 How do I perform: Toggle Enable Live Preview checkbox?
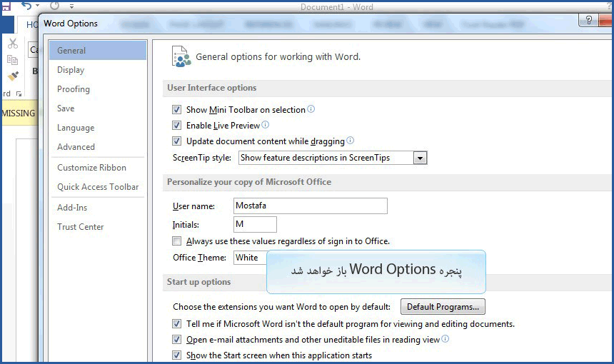176,125
